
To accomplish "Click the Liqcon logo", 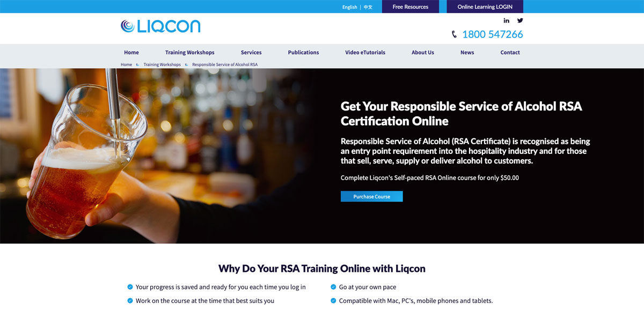I will coord(160,26).
